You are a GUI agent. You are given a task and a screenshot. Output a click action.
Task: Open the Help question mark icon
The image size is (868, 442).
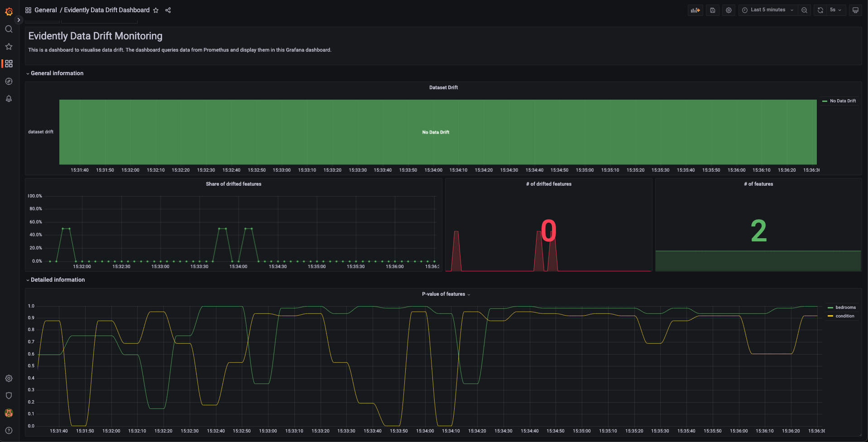(9, 431)
